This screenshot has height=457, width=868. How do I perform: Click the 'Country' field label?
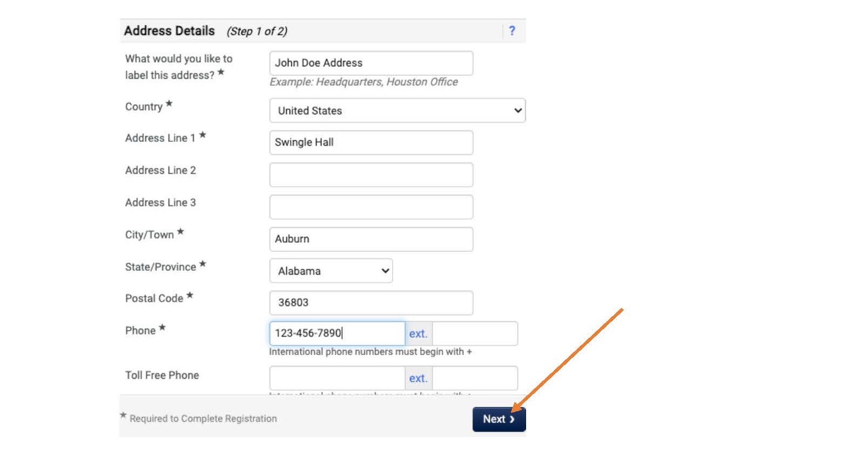coord(144,107)
